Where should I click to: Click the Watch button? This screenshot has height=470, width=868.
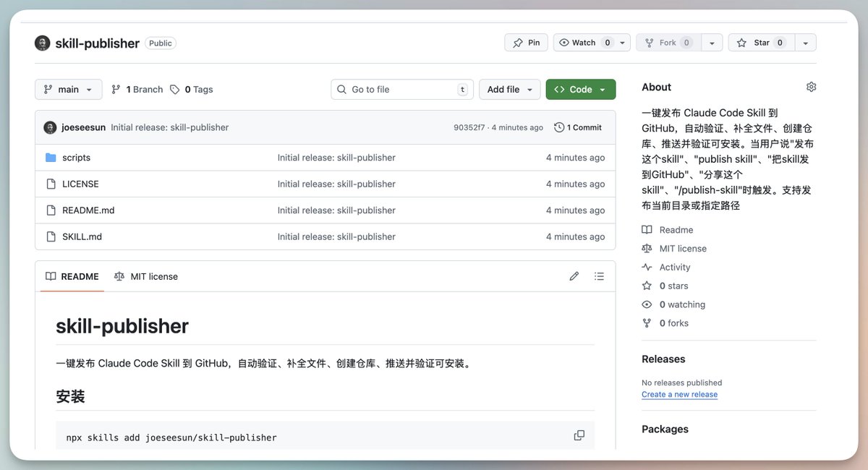pos(584,43)
